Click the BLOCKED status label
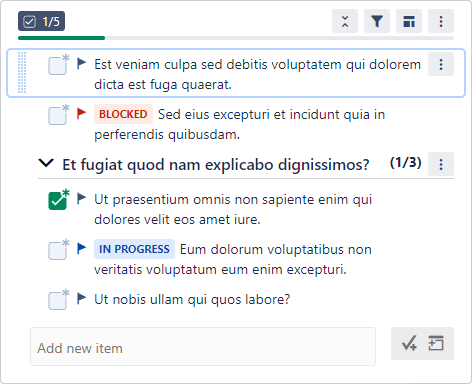Viewport: 472px width, 384px height. tap(123, 114)
